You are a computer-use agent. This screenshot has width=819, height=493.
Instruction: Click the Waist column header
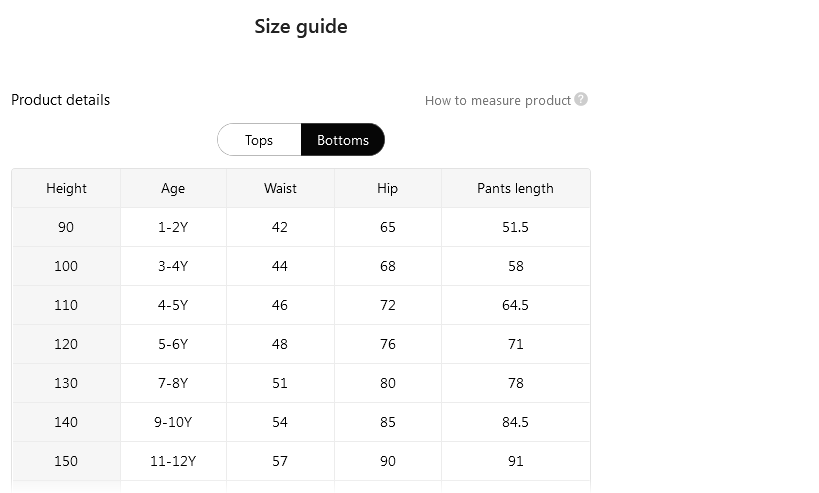pos(280,188)
